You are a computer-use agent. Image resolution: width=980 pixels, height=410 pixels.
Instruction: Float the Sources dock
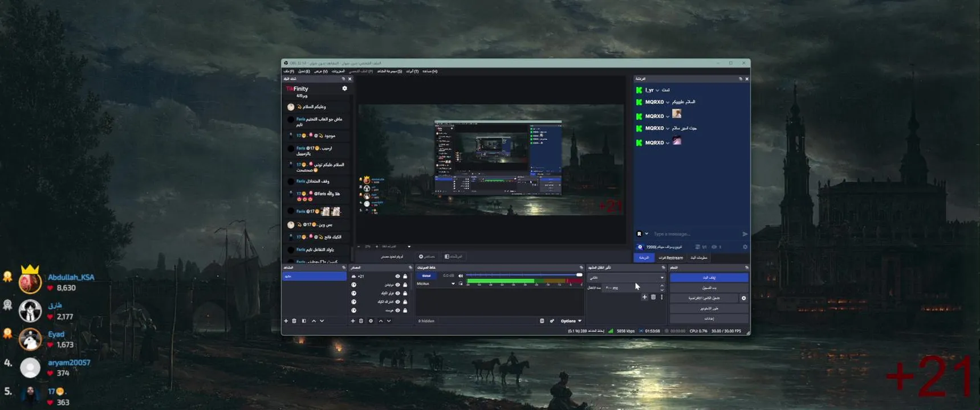pos(410,268)
